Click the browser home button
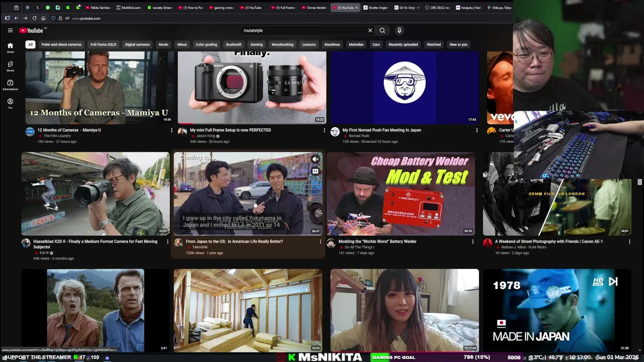Viewport: 644px width, 362px height. (x=43, y=18)
